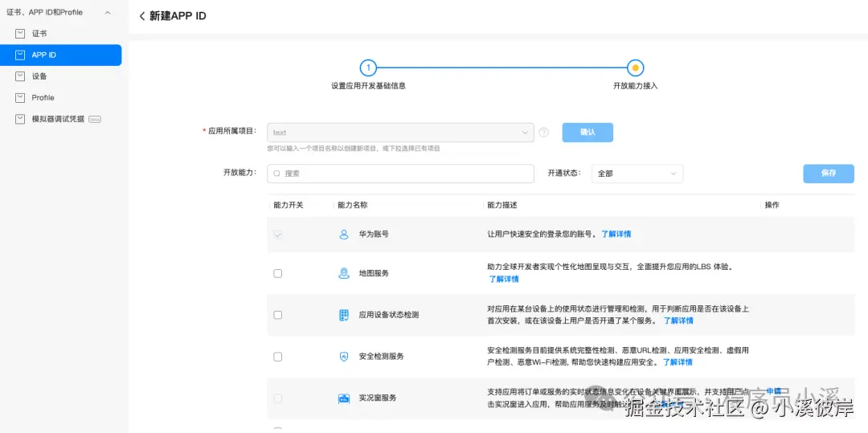Viewport: 868px width, 433px height.
Task: Click the 应用设备状态检测 icon
Action: (344, 315)
